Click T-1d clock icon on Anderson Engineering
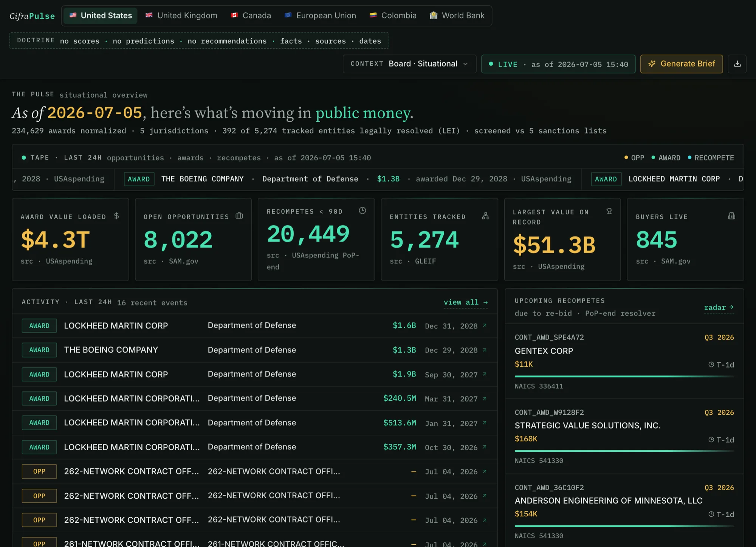Image resolution: width=756 pixels, height=547 pixels. pos(711,514)
